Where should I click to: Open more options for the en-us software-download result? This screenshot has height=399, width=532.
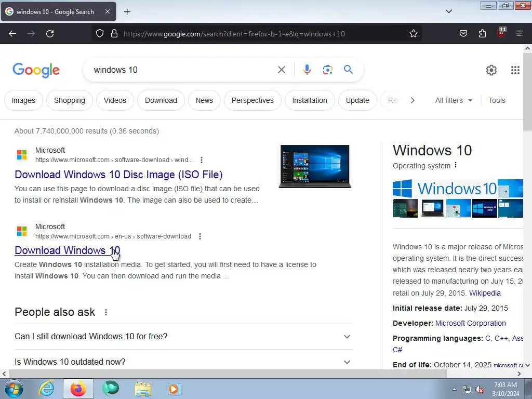point(200,236)
